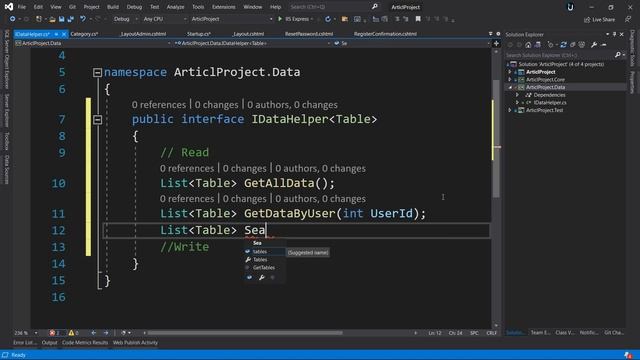Click the Live Share button

pos(599,20)
